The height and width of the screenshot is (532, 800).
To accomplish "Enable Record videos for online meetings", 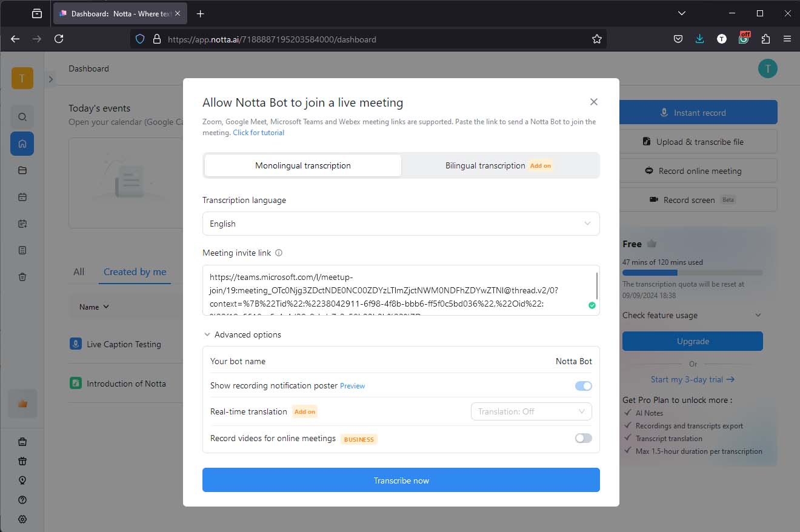I will tap(583, 438).
